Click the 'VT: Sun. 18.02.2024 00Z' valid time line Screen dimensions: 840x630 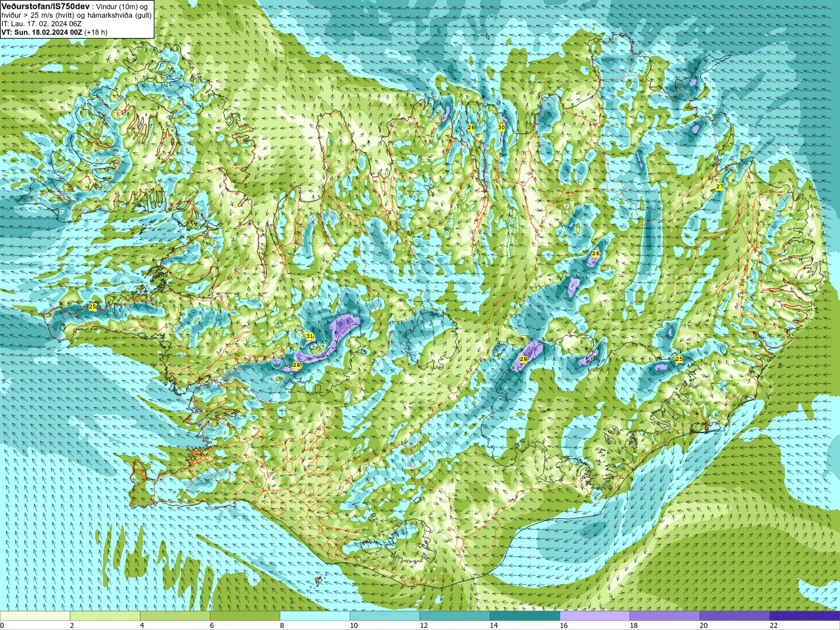pyautogui.click(x=42, y=32)
